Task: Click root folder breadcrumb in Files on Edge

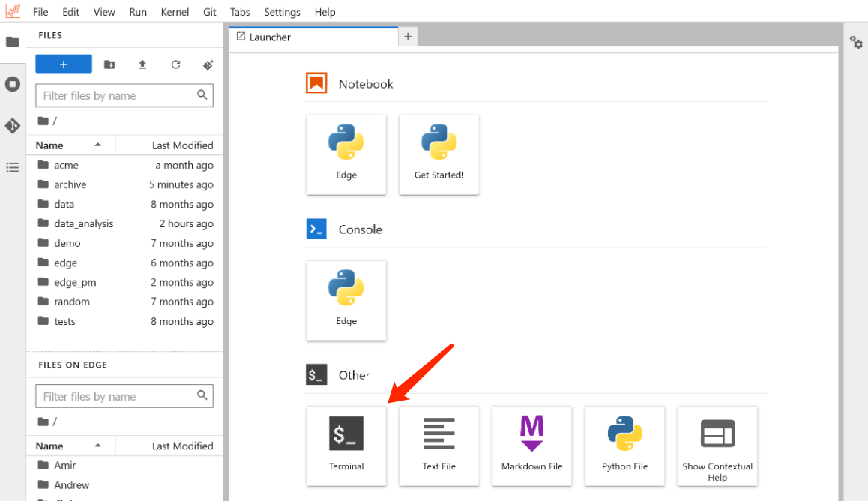Action: (43, 421)
